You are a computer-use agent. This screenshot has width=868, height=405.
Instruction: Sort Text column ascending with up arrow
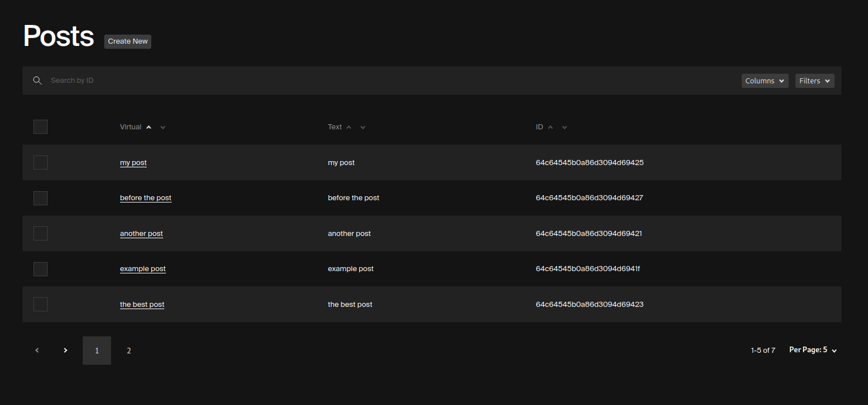pos(348,126)
